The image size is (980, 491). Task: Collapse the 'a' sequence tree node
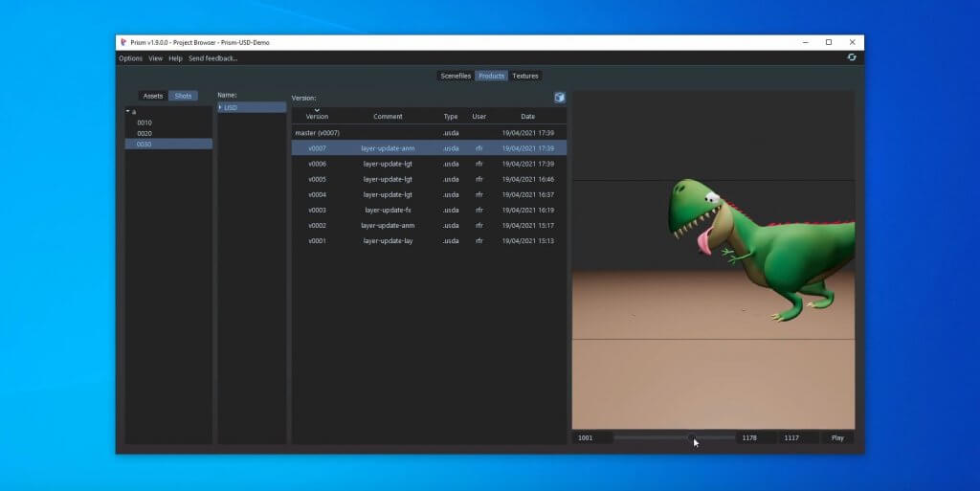(x=127, y=111)
